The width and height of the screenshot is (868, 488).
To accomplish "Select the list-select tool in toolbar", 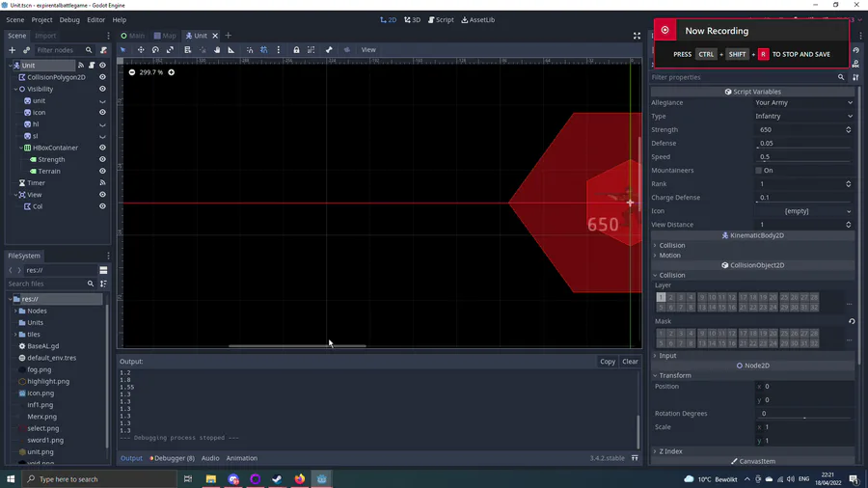I will pyautogui.click(x=188, y=50).
